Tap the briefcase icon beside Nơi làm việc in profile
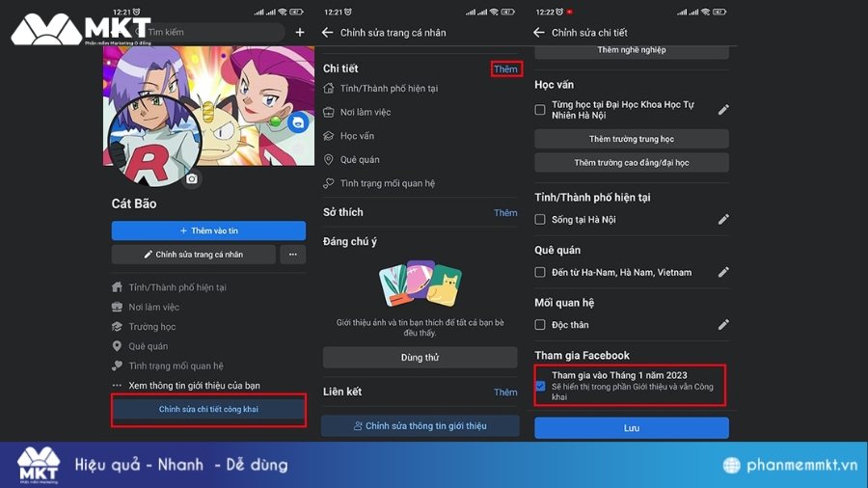 point(117,307)
